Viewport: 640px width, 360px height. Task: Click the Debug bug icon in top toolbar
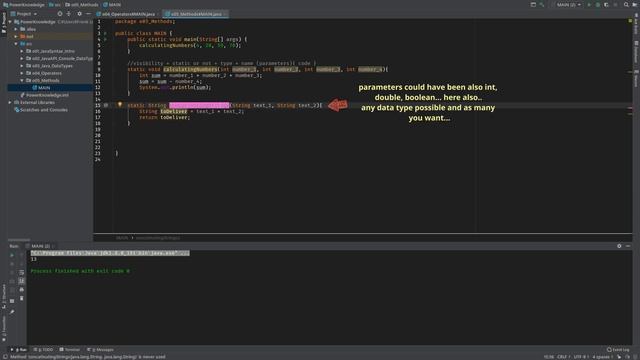point(598,4)
